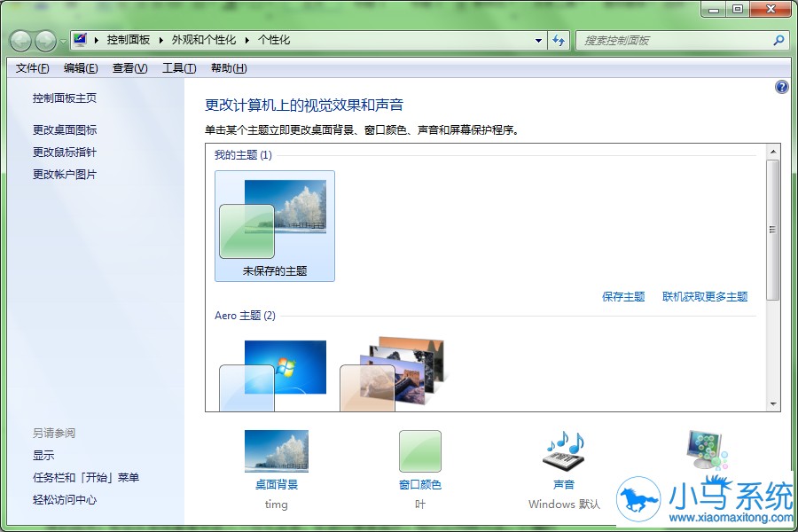Click the Back navigation arrow

point(21,41)
